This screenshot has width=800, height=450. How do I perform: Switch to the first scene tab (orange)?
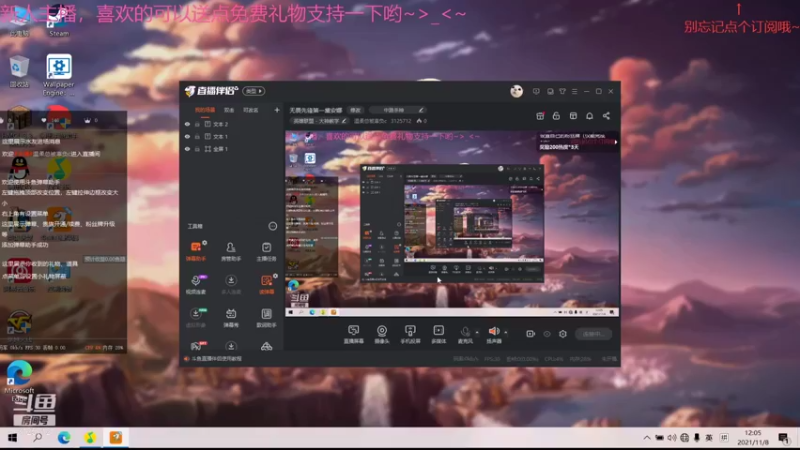[205, 110]
